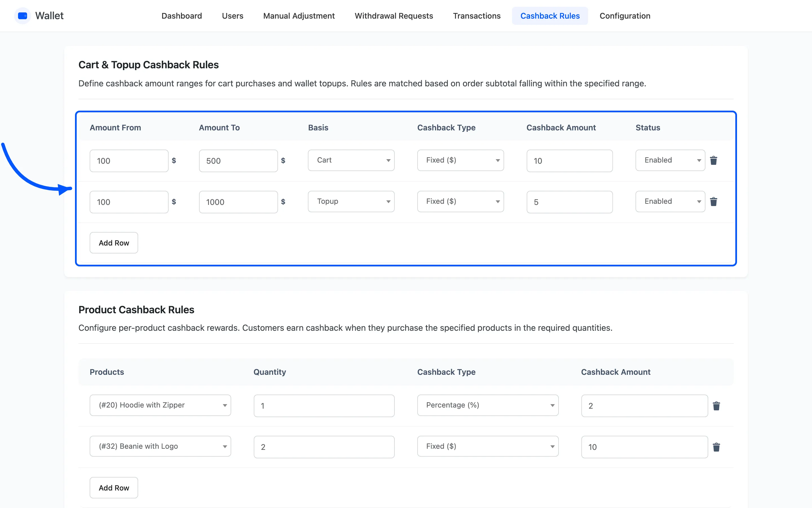Click Amount To field showing 500
Viewport: 812px width, 508px height.
pos(238,161)
